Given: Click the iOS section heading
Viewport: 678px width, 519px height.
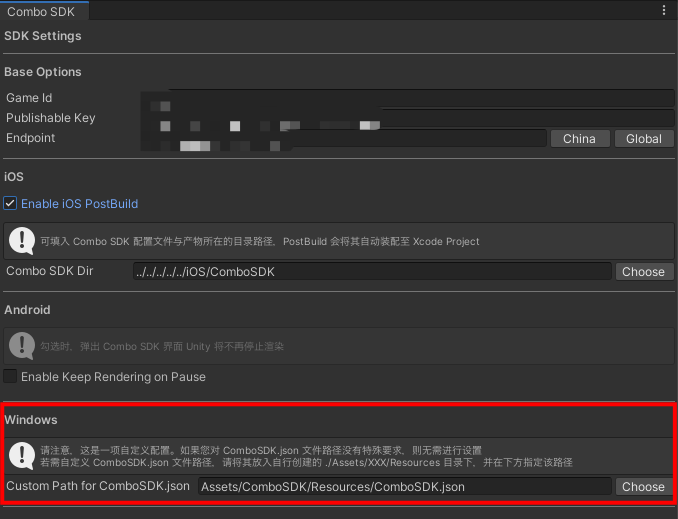Looking at the screenshot, I should point(13,176).
